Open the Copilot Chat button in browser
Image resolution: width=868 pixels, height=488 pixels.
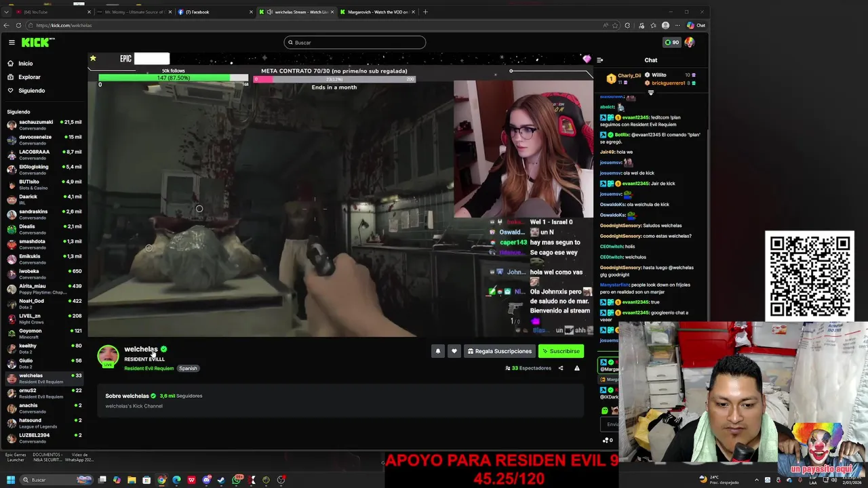696,25
